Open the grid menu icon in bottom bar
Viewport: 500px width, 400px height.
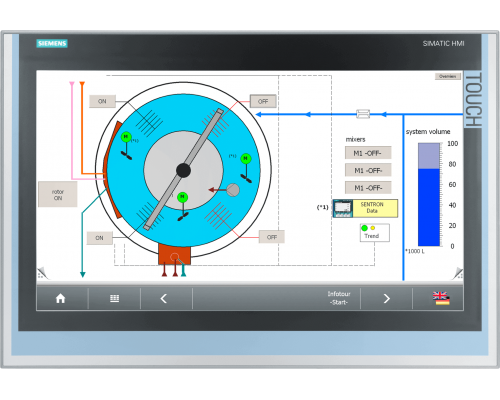click(x=114, y=298)
